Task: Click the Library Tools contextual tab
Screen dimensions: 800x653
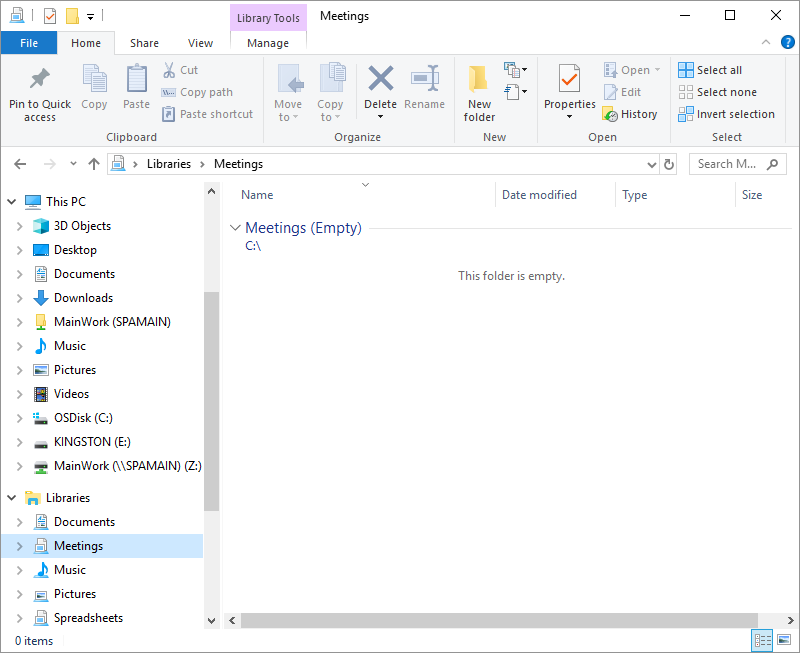Action: (x=268, y=18)
